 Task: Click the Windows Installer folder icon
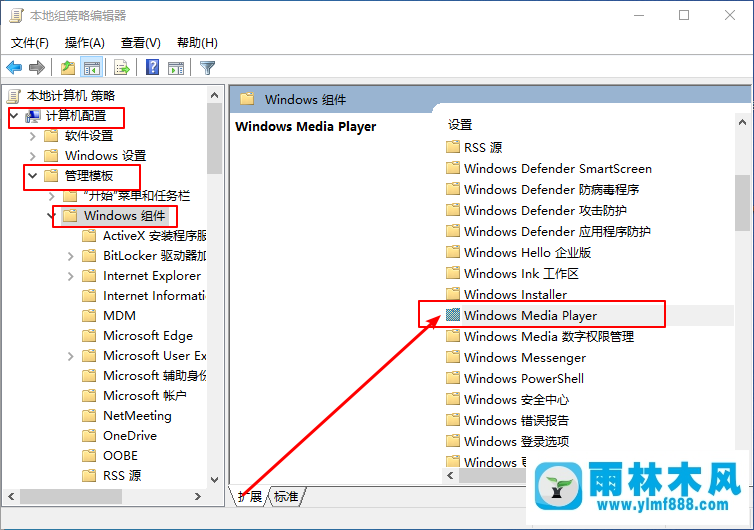[453, 293]
